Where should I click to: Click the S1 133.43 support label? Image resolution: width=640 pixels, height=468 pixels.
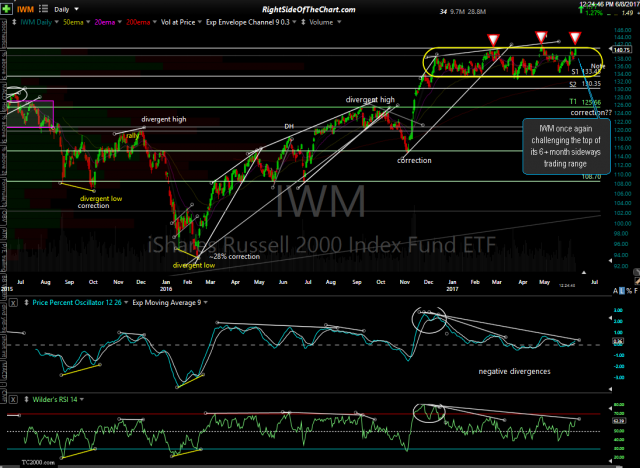pos(586,72)
